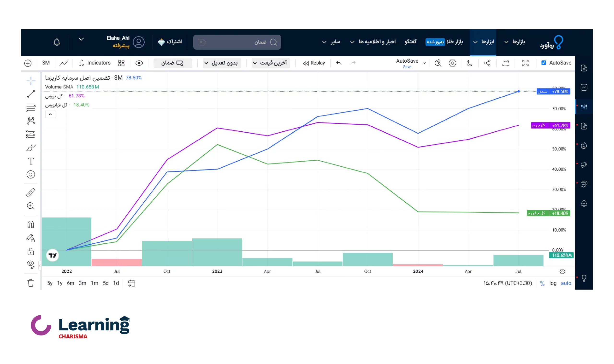Open the Elahe_Ahi user profile
The width and height of the screenshot is (614, 364).
(x=125, y=42)
